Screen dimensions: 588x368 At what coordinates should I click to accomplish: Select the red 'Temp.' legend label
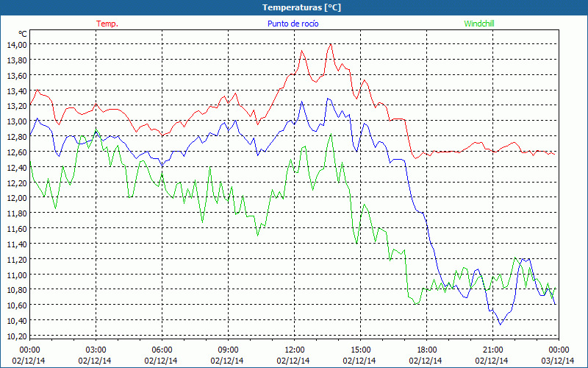pos(107,24)
